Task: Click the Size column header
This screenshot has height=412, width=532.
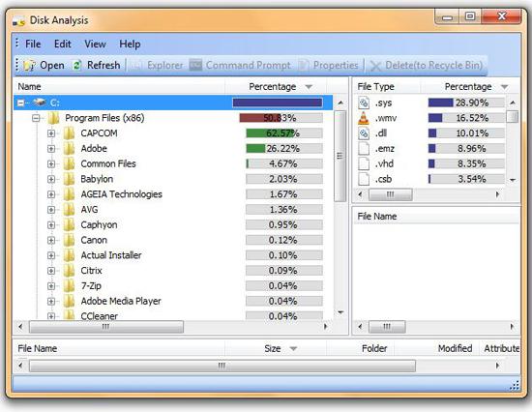Action: 276,348
